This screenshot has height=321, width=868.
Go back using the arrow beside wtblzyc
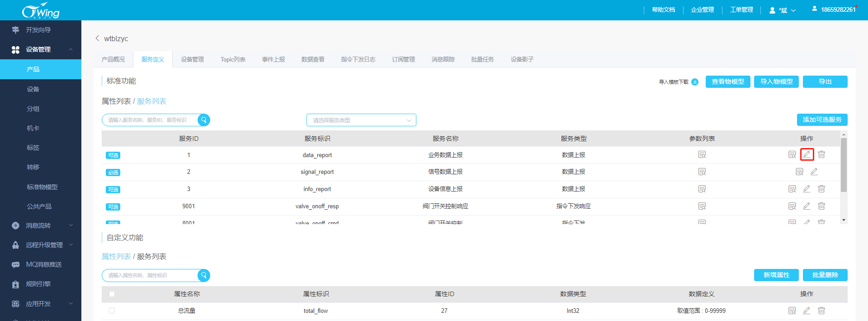pos(97,38)
